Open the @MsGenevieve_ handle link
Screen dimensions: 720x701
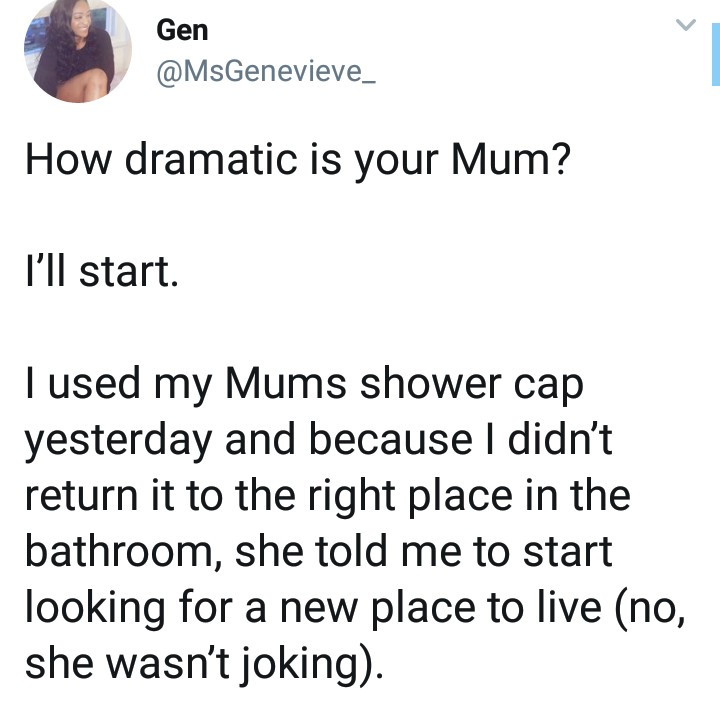pyautogui.click(x=266, y=72)
